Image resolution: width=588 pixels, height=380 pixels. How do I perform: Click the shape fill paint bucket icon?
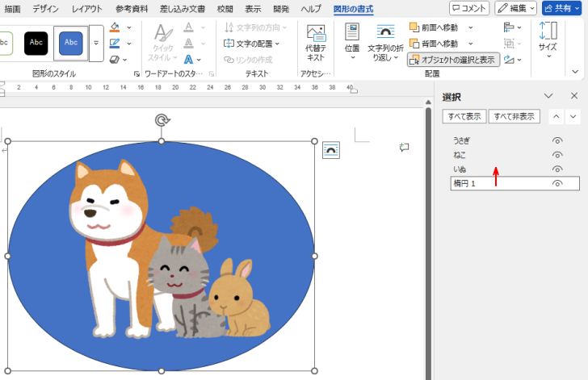115,27
